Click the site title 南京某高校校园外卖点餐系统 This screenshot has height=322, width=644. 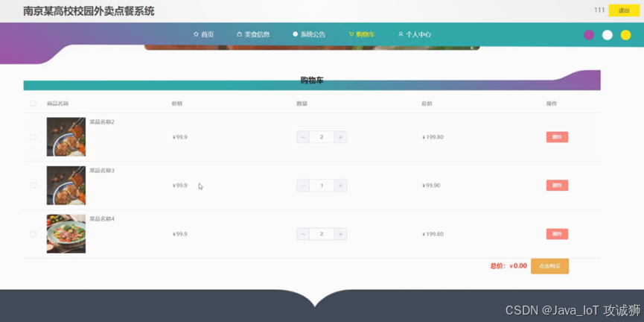click(89, 11)
